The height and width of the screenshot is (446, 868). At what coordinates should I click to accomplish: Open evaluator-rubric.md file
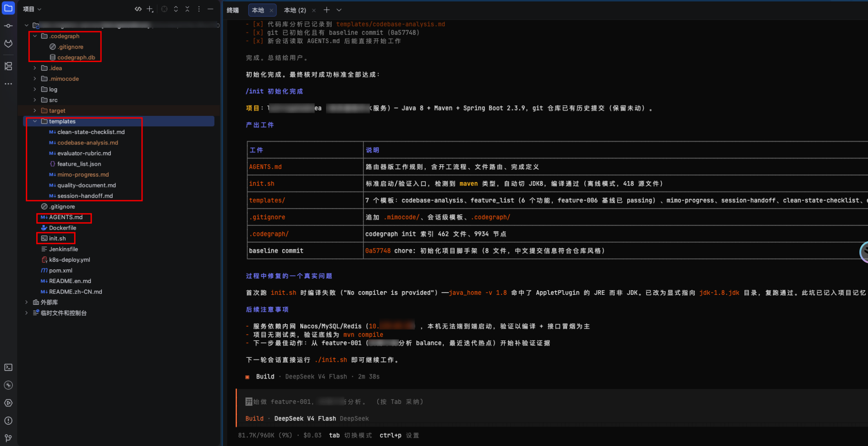(x=80, y=153)
